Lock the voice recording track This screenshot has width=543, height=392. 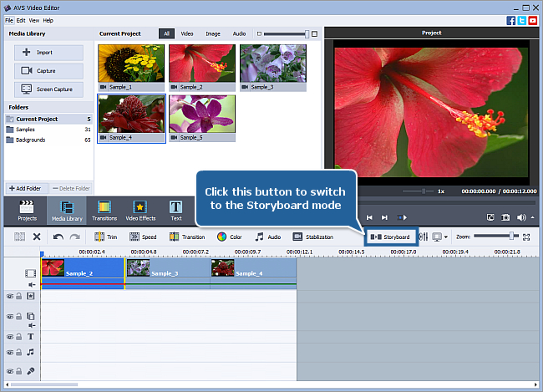tap(19, 371)
